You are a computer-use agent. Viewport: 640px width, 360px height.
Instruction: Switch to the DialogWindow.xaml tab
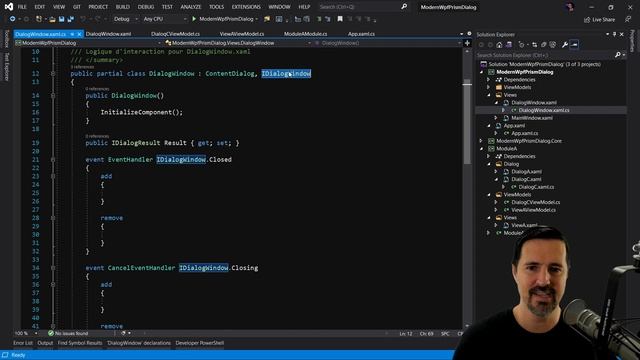tap(108, 34)
